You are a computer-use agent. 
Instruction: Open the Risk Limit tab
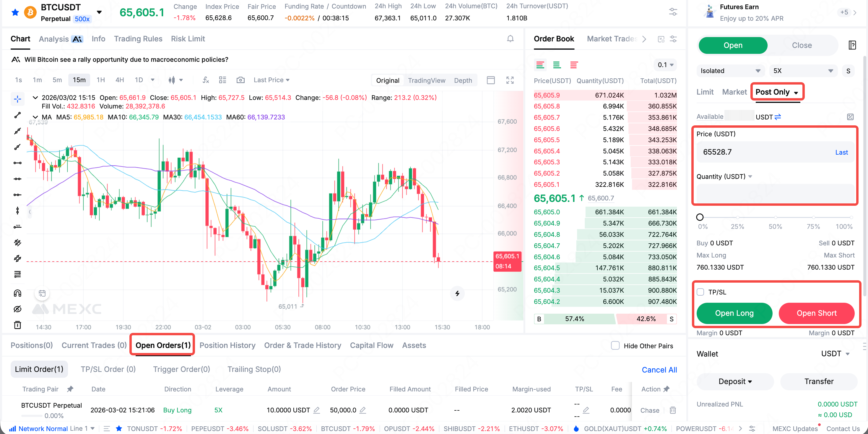188,39
